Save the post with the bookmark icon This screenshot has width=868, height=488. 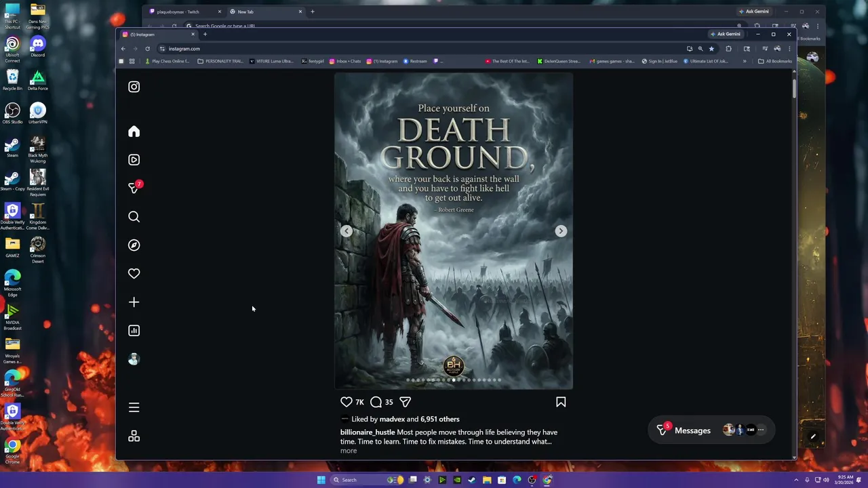[x=561, y=402]
